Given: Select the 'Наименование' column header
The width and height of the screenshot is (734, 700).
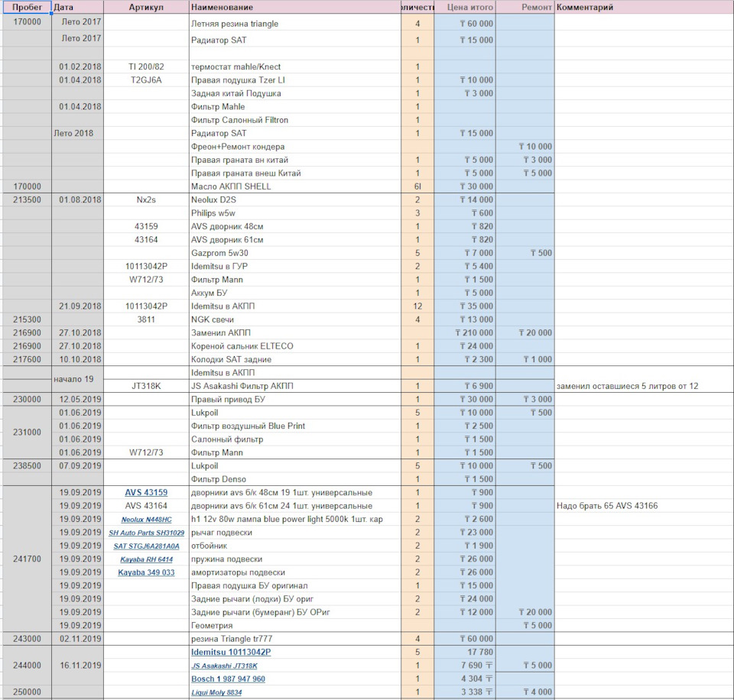Looking at the screenshot, I should 295,7.
